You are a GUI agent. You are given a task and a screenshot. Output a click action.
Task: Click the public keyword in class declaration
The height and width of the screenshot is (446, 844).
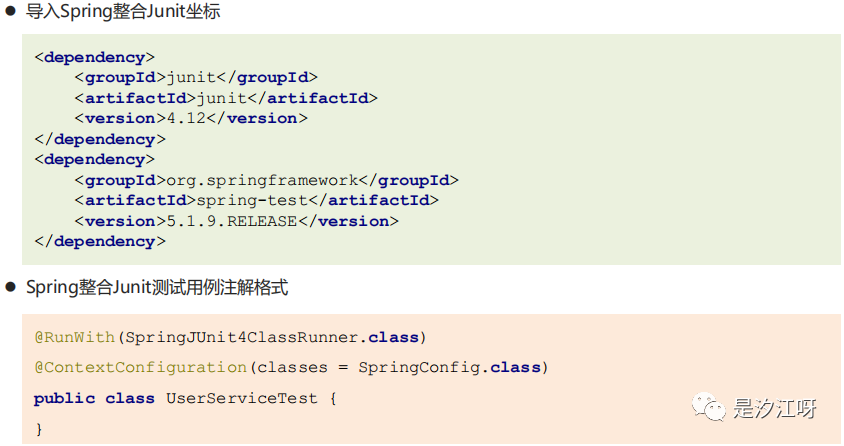pos(65,399)
